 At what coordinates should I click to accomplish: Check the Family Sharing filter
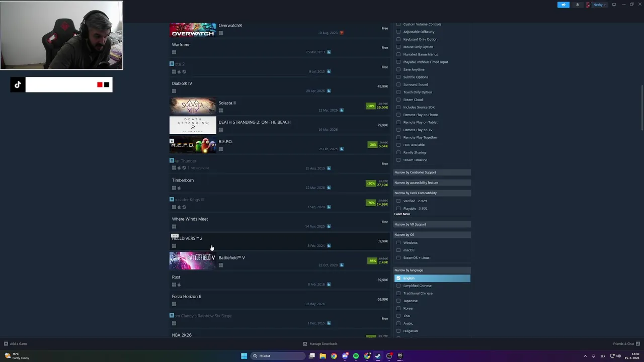[398, 152]
